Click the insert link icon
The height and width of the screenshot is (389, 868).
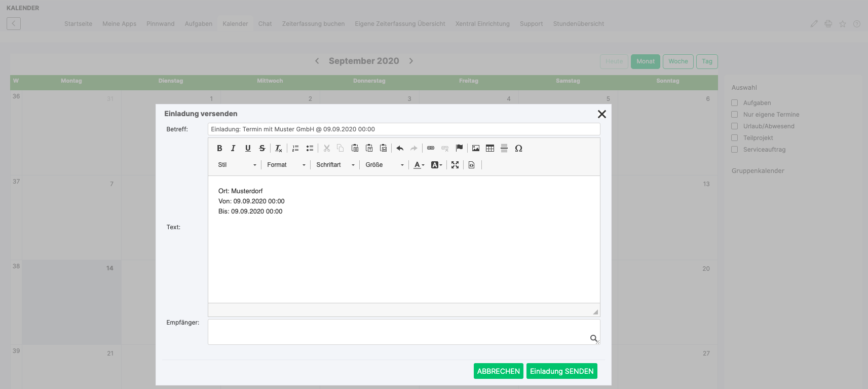[x=431, y=148]
